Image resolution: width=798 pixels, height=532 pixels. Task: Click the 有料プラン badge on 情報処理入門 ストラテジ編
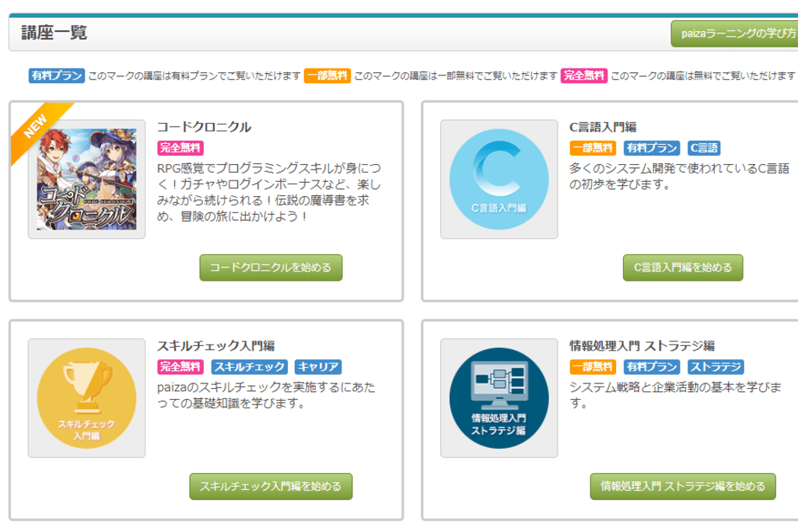652,367
